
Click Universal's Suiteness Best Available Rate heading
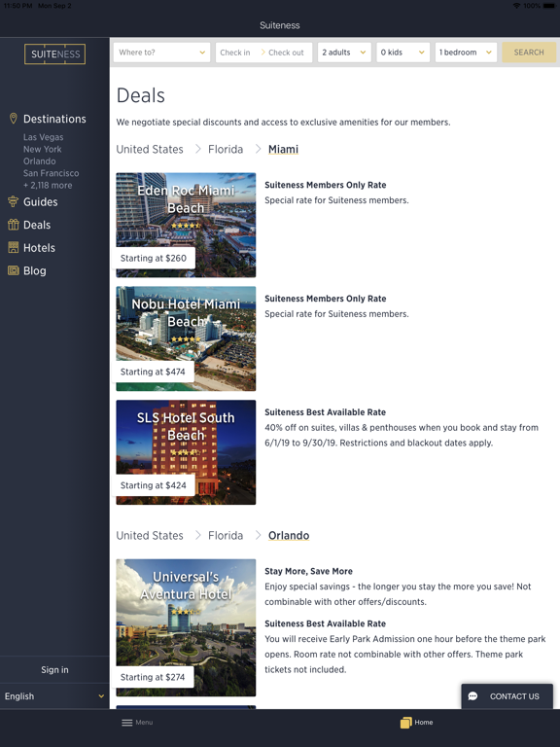pos(326,623)
